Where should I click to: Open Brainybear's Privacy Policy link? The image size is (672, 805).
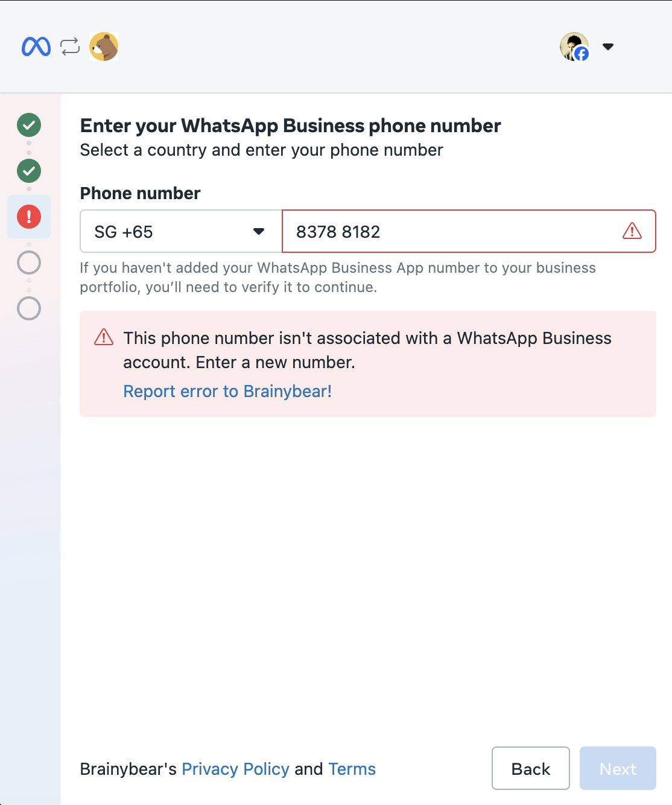tap(235, 769)
